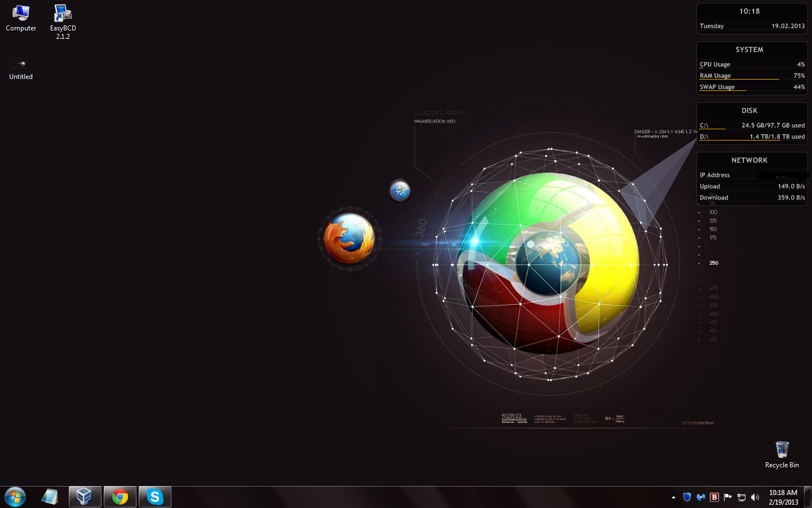Launch the Notepad icon pinned to the taskbar
The image size is (812, 508).
50,497
